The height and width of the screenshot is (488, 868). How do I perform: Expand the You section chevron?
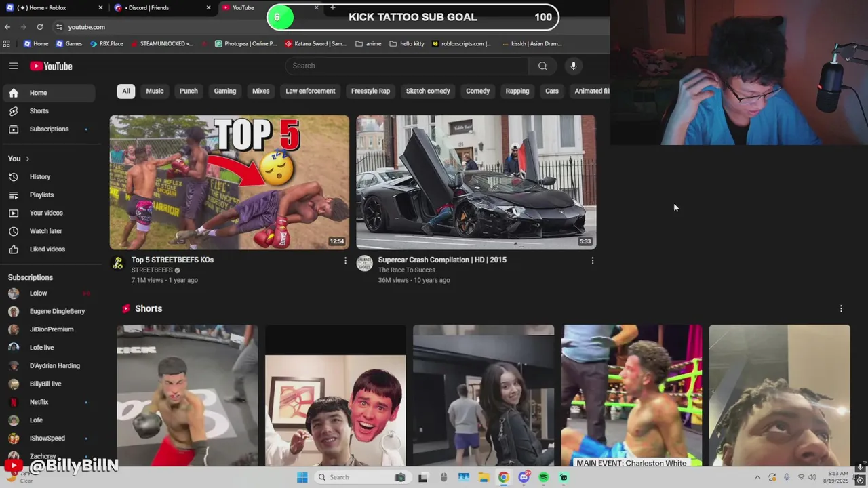click(27, 159)
